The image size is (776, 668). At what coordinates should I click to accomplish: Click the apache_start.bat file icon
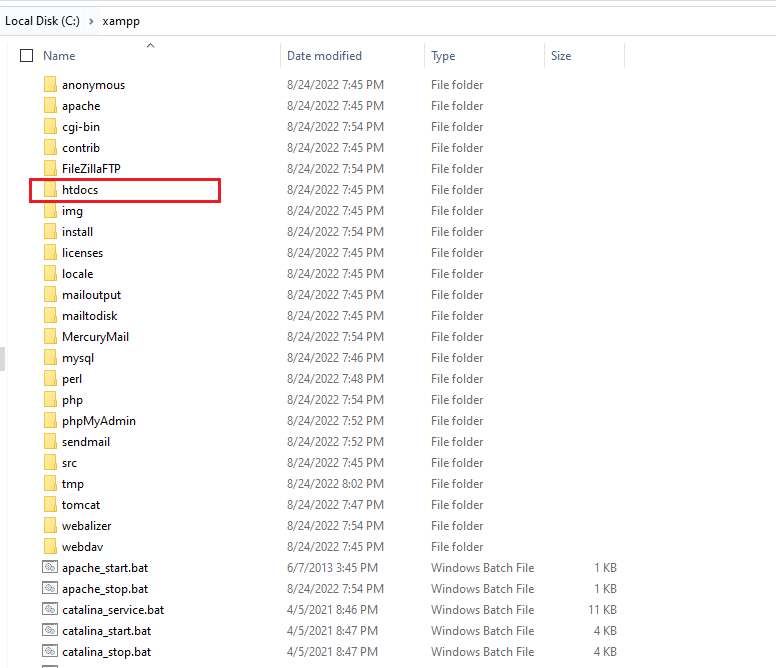[x=50, y=568]
